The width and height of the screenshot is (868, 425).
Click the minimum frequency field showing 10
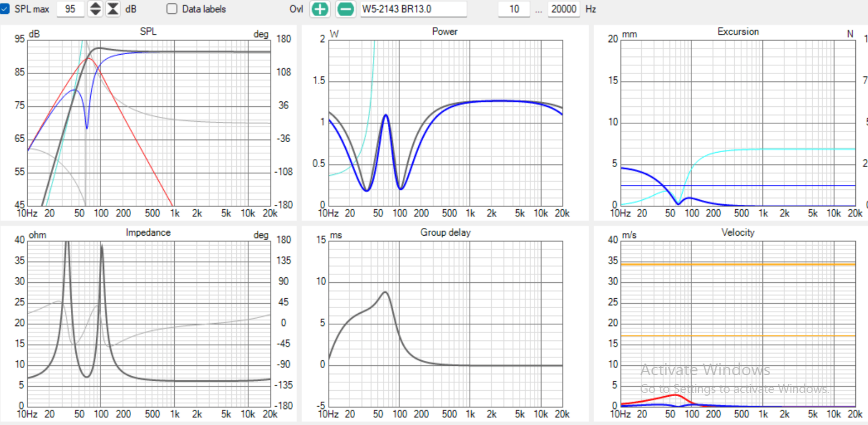pos(514,9)
